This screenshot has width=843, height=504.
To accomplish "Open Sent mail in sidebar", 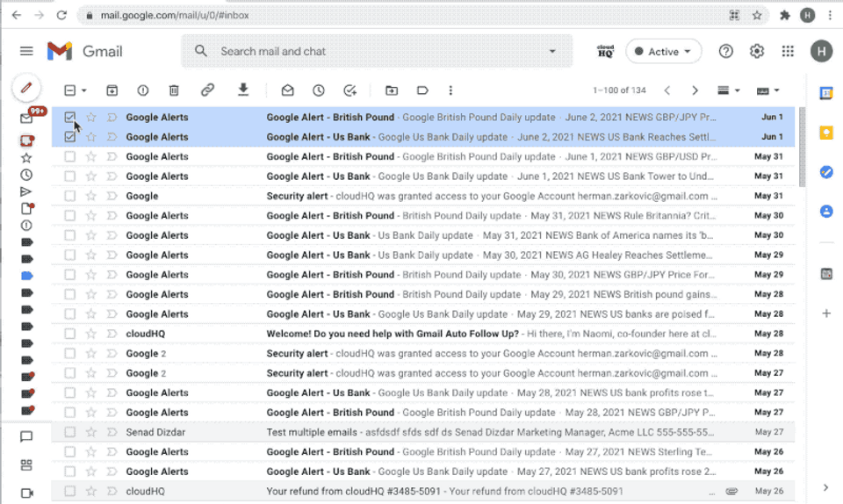I will tap(25, 191).
